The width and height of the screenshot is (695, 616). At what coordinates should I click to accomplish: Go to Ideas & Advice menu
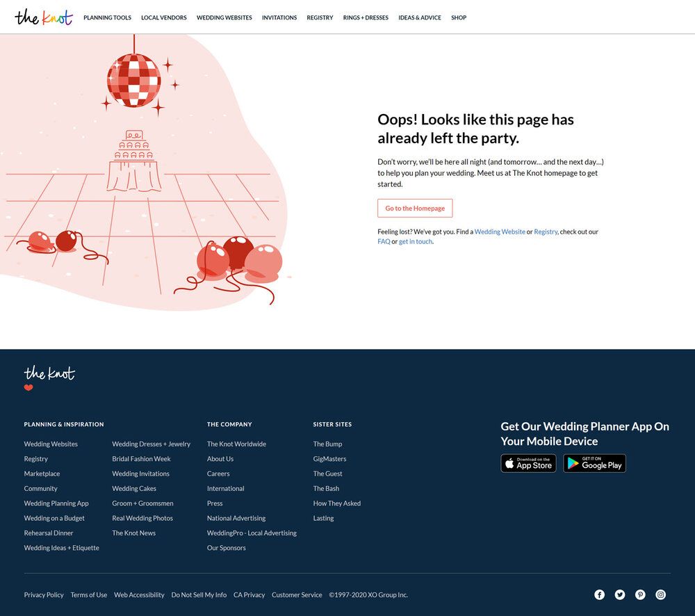(419, 17)
